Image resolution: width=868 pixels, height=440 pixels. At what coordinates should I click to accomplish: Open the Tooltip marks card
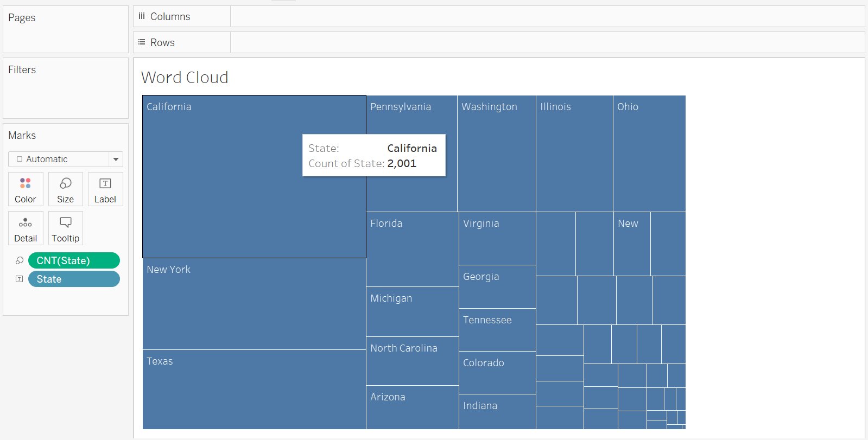pos(65,228)
